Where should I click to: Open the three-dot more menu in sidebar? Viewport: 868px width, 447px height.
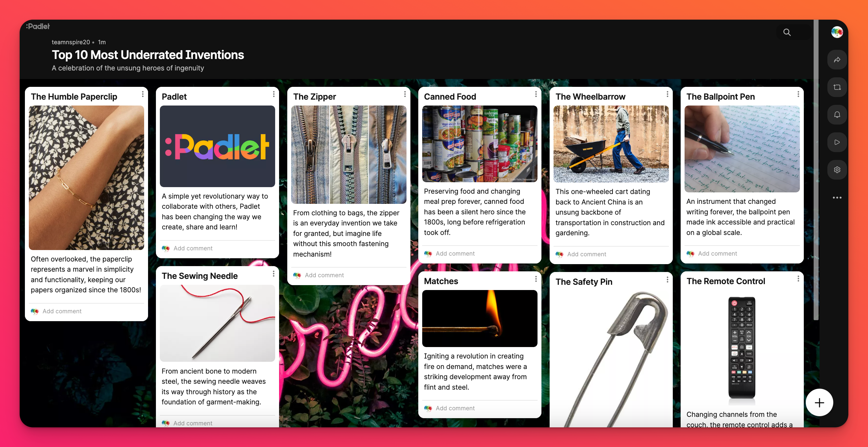837,198
